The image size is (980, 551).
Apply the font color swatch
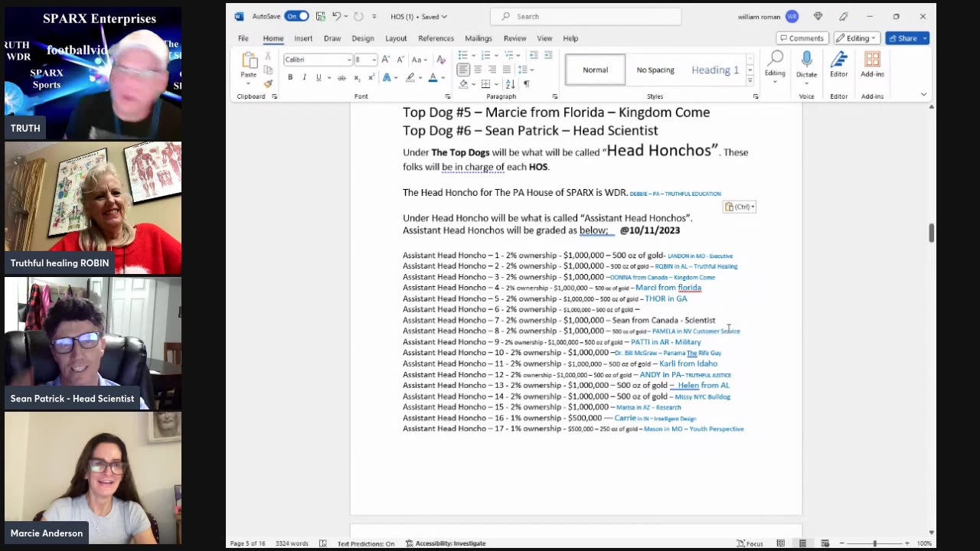(x=433, y=77)
